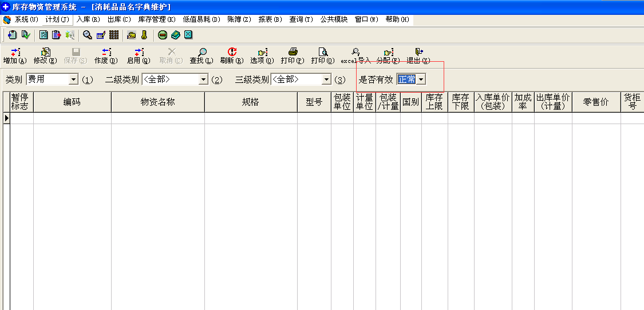Click the 规格 column header
644x310 pixels.
(x=251, y=102)
